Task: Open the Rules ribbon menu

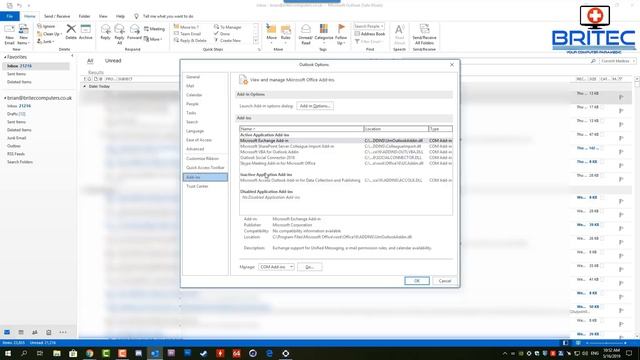Action: pos(286,34)
